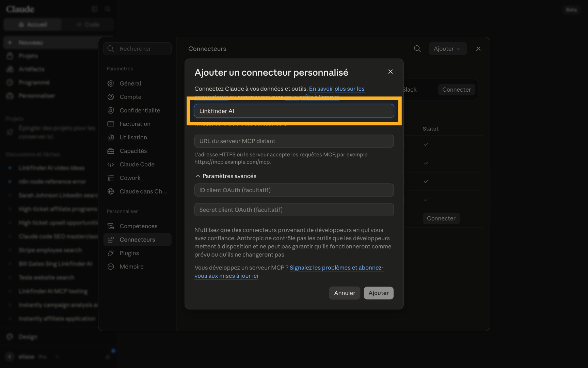Open Mémoire section
The height and width of the screenshot is (368, 588).
[137, 266]
